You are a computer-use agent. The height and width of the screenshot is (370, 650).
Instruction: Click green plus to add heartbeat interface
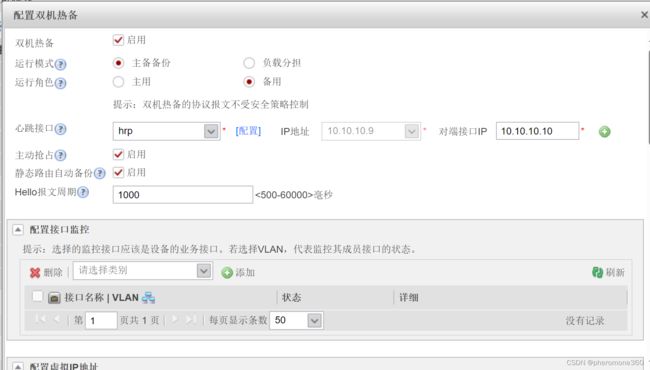tap(604, 132)
